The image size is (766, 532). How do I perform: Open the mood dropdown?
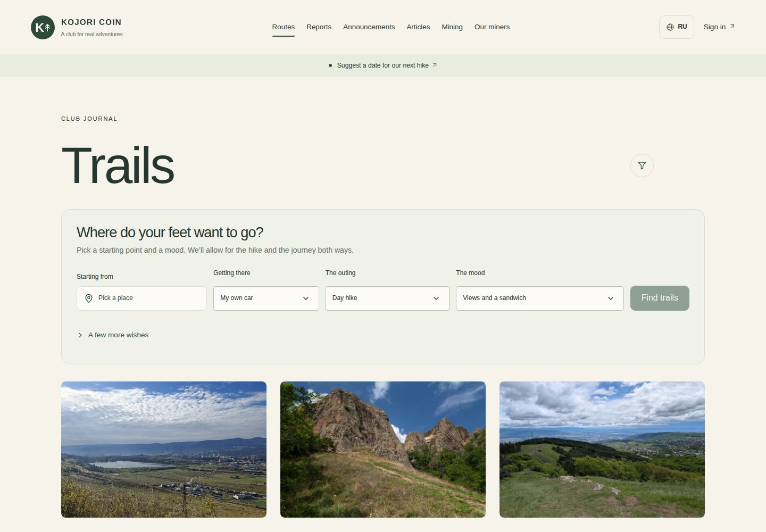(x=539, y=298)
